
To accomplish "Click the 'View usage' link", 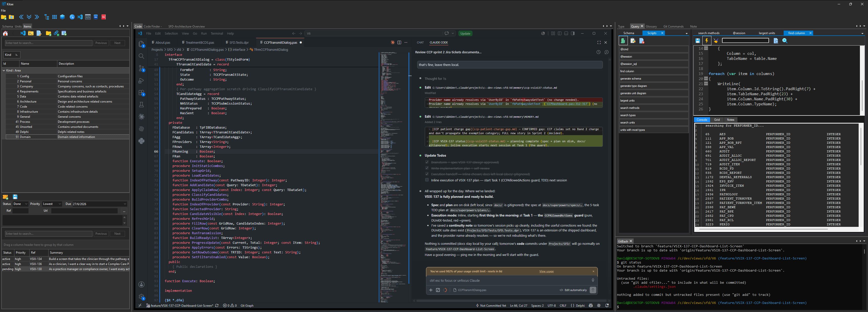I will (x=546, y=271).
